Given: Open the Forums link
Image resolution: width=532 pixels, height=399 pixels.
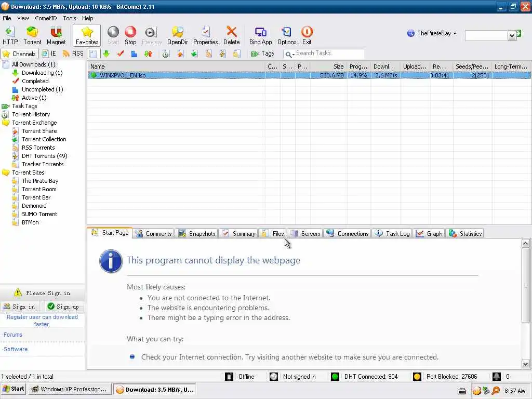Looking at the screenshot, I should [13, 335].
